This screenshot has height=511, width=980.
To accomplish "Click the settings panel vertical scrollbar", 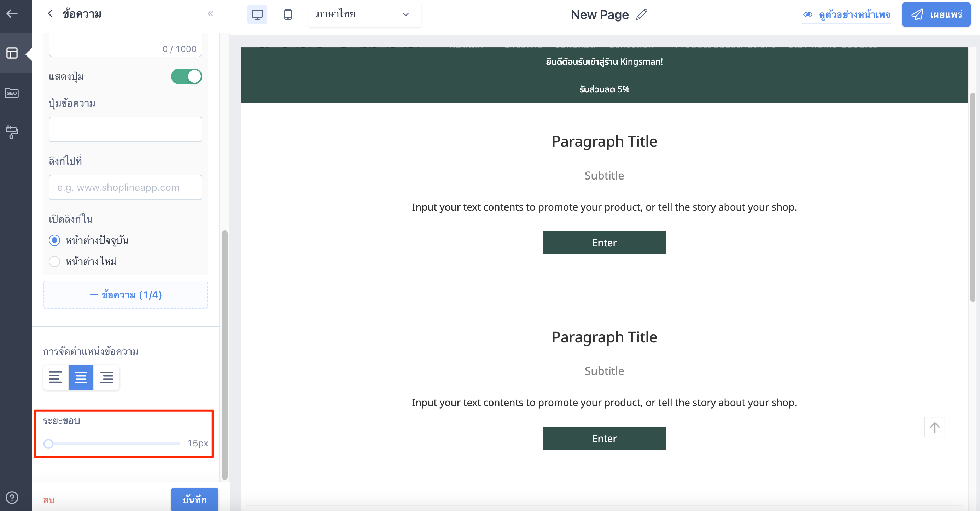I will pos(225,355).
